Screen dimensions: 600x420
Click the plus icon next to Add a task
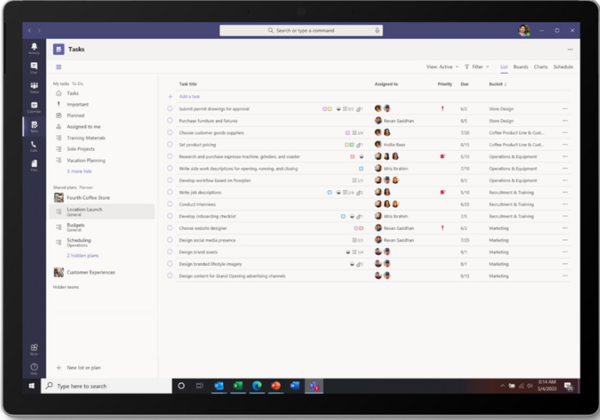170,96
